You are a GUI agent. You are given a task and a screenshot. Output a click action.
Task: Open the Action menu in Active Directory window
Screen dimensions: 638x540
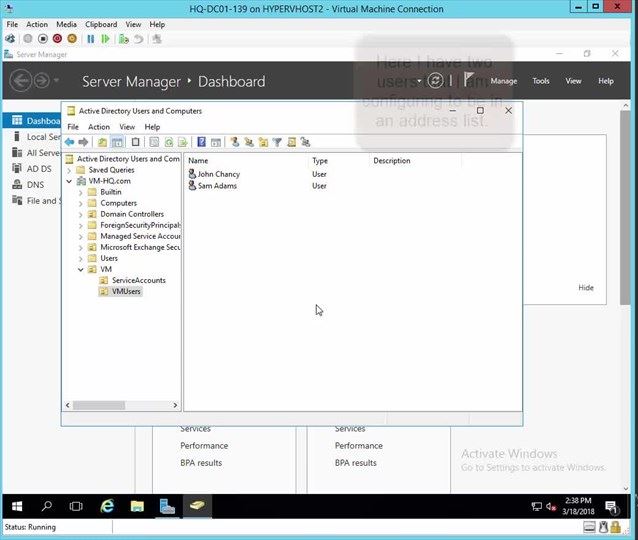coord(99,127)
